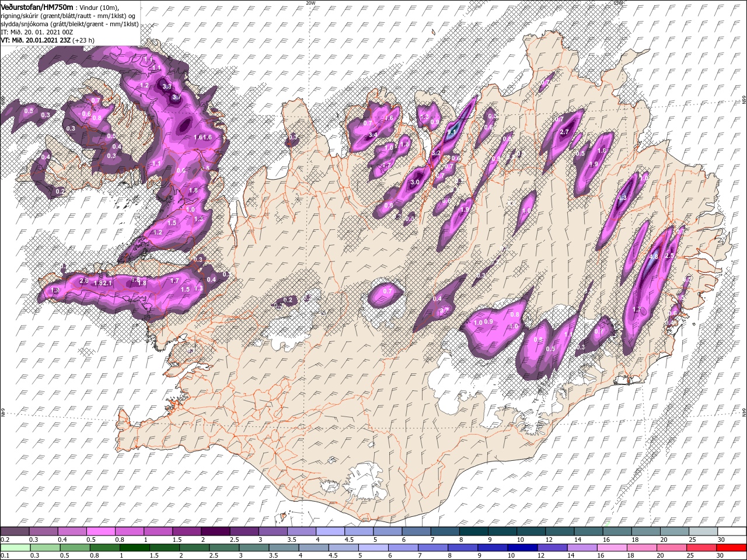
Task: Select the darkest purple swatch labelled 2
Action: pos(215,531)
